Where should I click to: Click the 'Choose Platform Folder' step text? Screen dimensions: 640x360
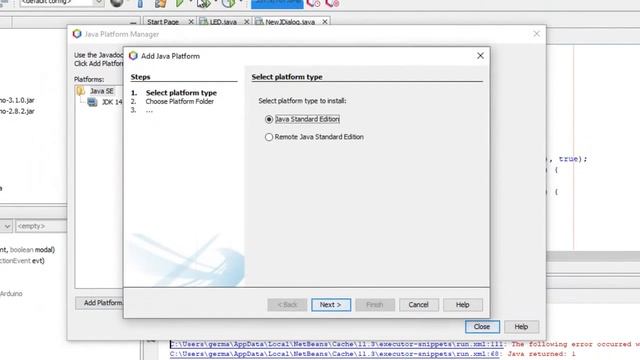pyautogui.click(x=180, y=102)
